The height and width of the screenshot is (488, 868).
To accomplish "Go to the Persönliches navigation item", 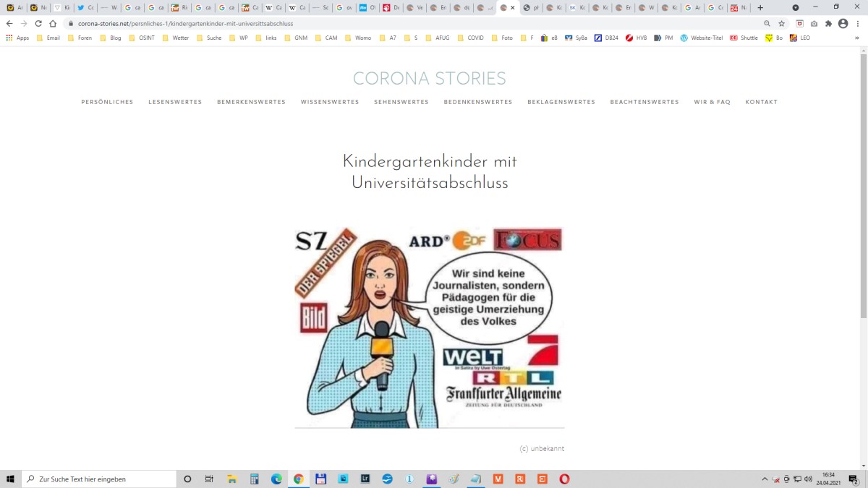I will tap(107, 102).
